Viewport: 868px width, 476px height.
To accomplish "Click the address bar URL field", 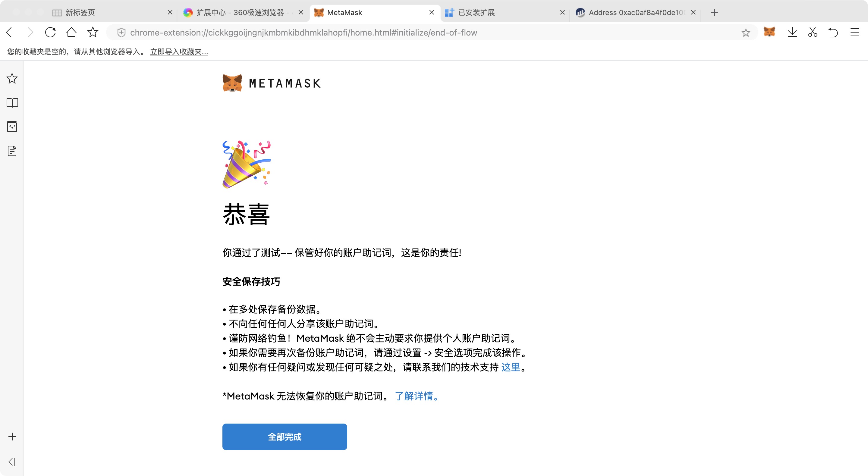I will click(303, 33).
